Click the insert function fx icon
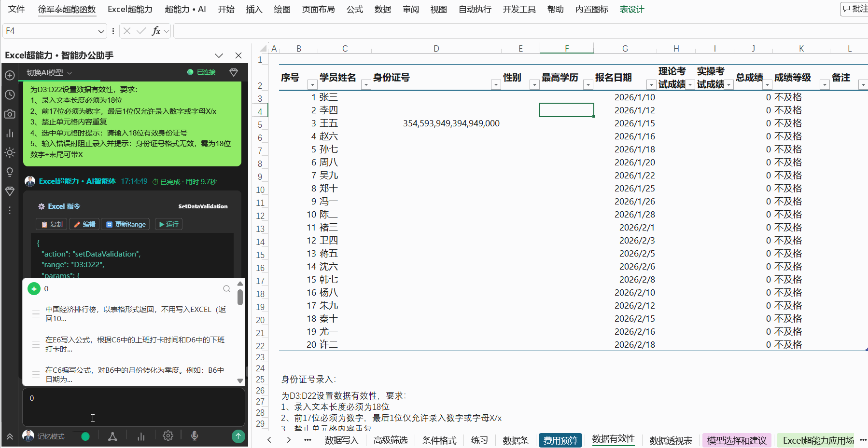 (x=156, y=31)
